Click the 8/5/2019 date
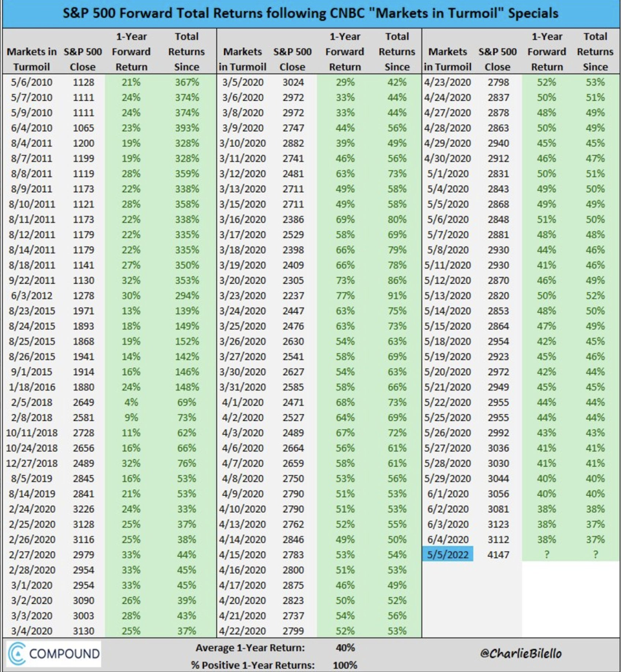Image resolution: width=621 pixels, height=672 pixels. tap(32, 478)
